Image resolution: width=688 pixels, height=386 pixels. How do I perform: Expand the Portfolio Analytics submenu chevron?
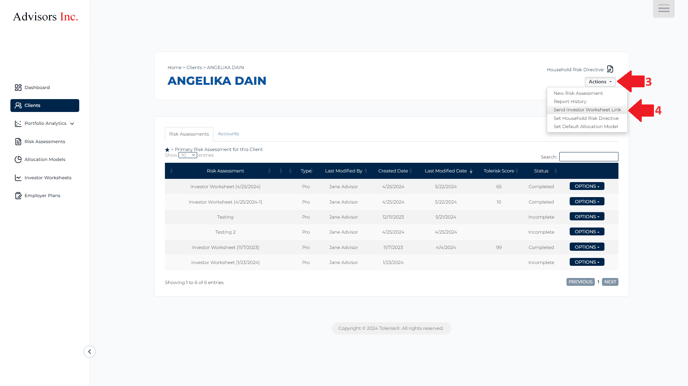coord(72,124)
